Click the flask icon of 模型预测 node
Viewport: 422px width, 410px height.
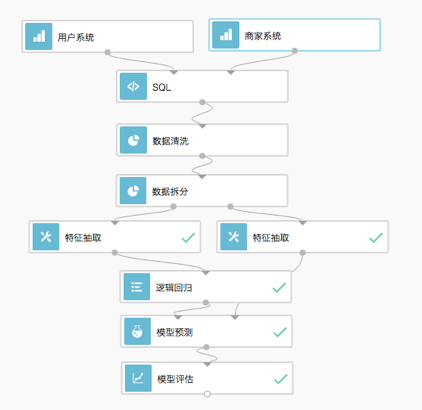[x=137, y=331]
